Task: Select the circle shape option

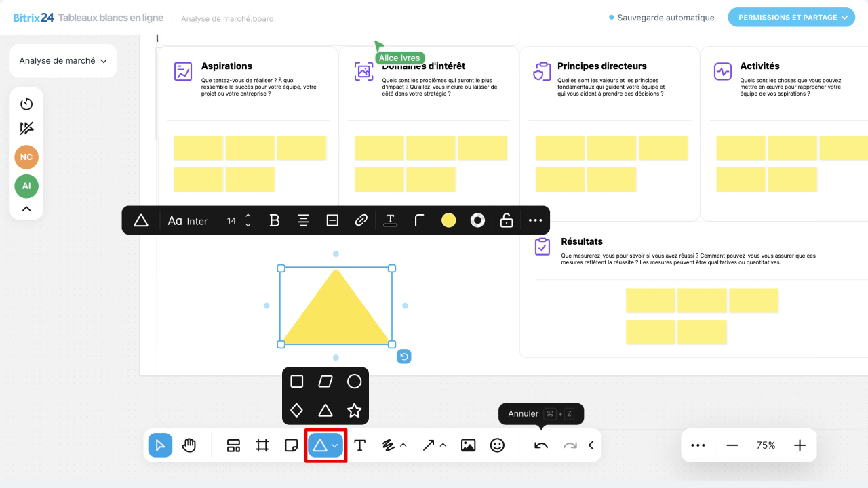Action: [354, 382]
